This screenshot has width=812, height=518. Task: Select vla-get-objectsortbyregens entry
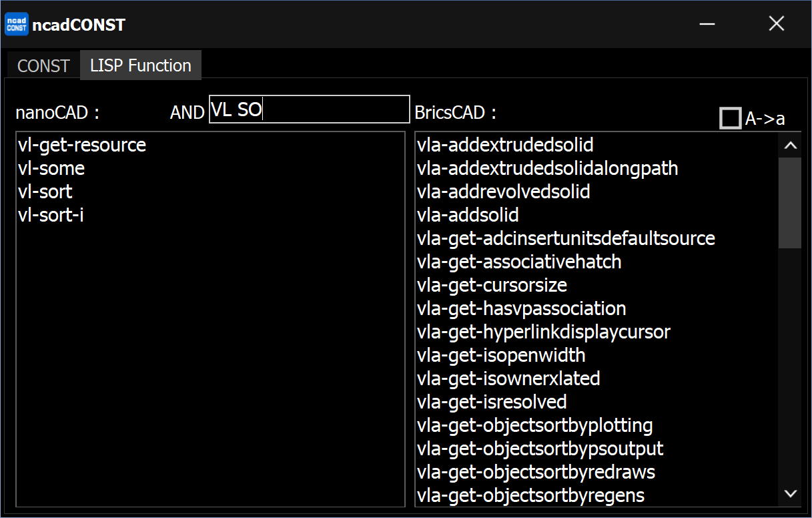click(x=597, y=495)
